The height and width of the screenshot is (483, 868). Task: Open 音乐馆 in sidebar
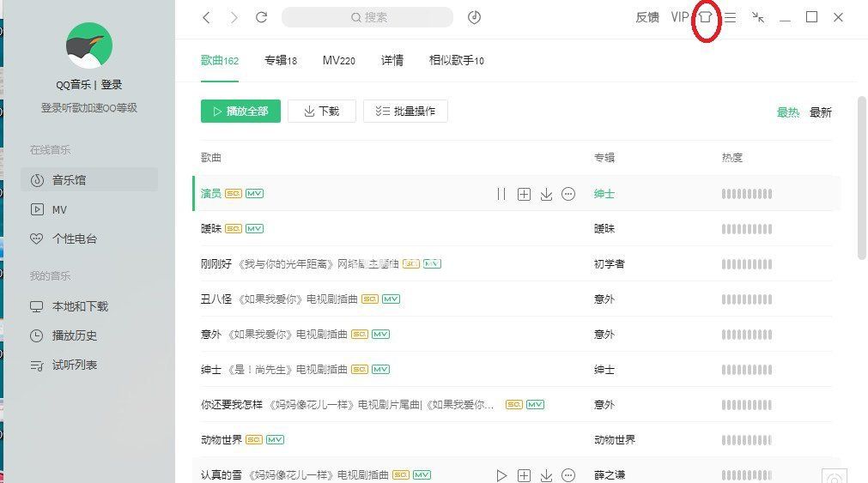pyautogui.click(x=89, y=180)
